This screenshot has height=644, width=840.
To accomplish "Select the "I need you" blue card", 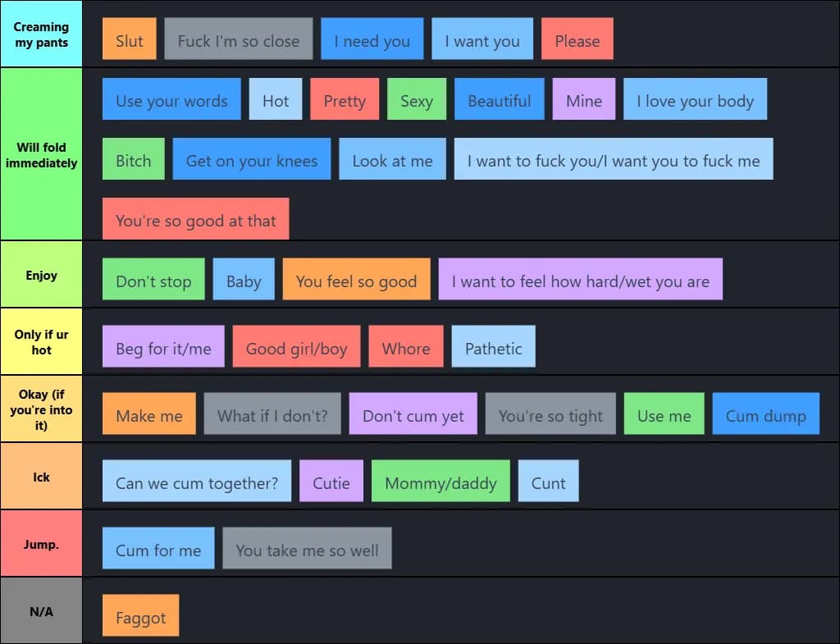I will pos(372,38).
